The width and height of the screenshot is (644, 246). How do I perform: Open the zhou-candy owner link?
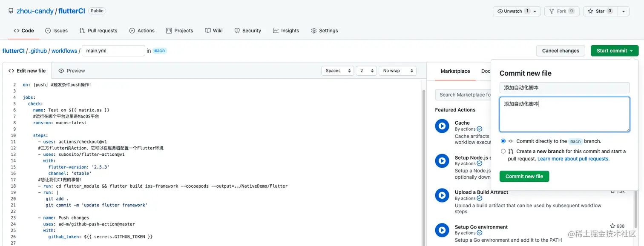(x=35, y=11)
